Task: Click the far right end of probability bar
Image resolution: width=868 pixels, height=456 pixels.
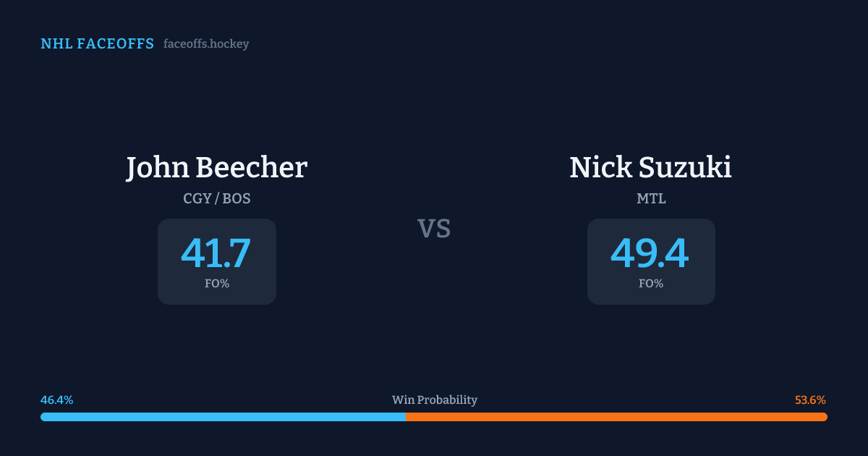Action: pyautogui.click(x=825, y=417)
